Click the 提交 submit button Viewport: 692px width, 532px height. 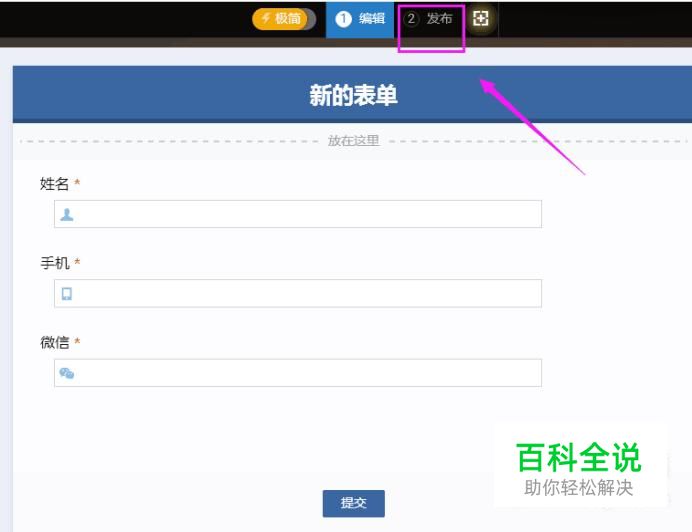354,503
